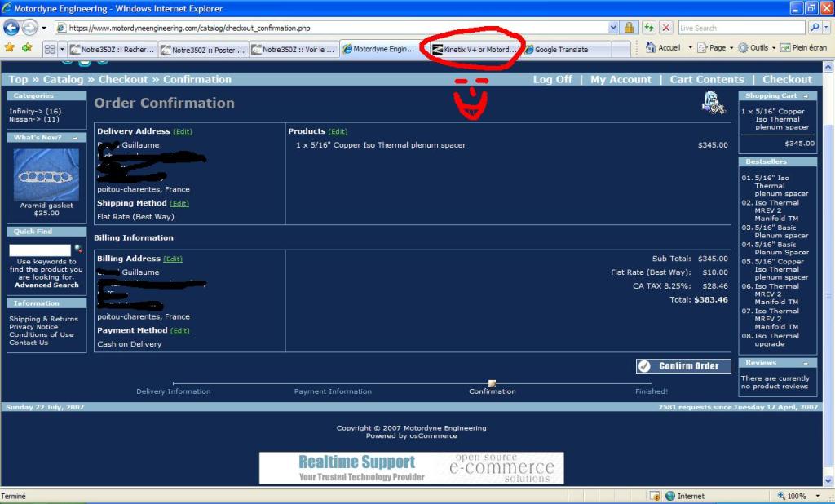Click inside the Quick Find input field

point(40,250)
